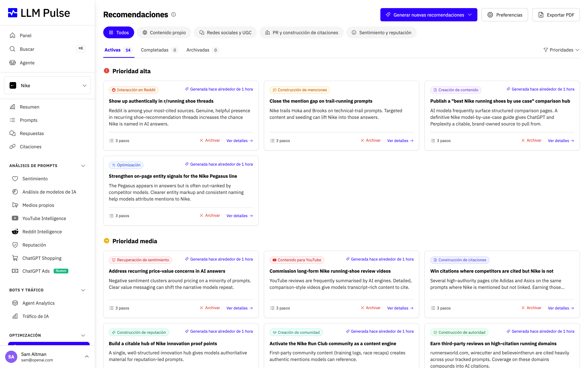The width and height of the screenshot is (588, 368).
Task: Expand the Sam Altman account menu chevron
Action: pyautogui.click(x=87, y=357)
